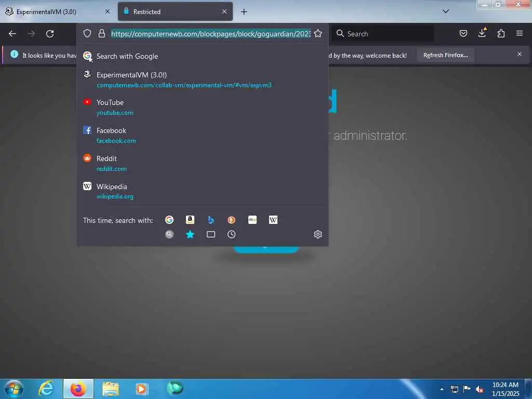Open the Wikipedia suggestion
The width and height of the screenshot is (532, 399).
tap(203, 191)
